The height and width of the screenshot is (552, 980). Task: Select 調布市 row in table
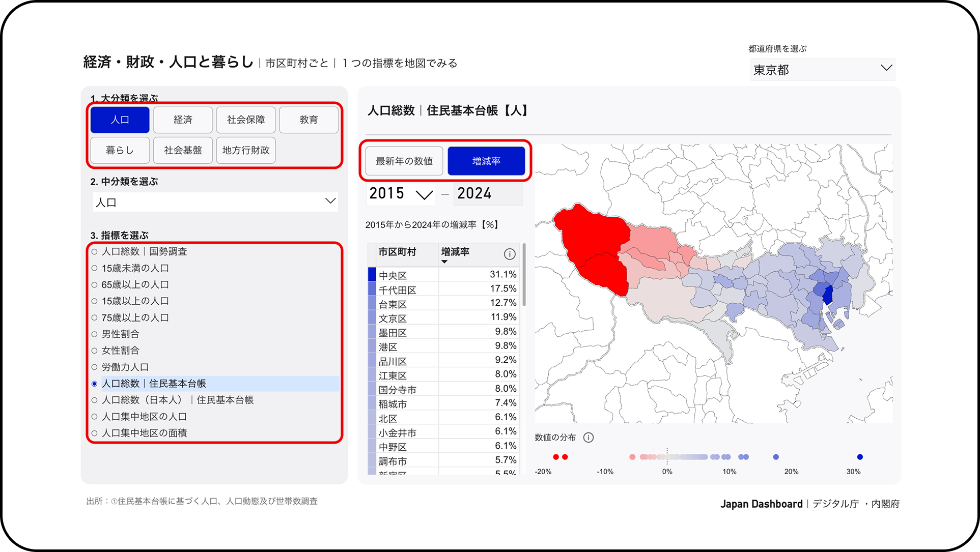tap(443, 460)
